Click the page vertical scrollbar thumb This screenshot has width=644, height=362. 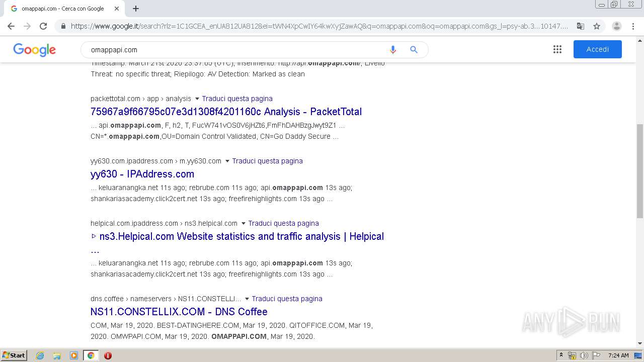[x=640, y=171]
